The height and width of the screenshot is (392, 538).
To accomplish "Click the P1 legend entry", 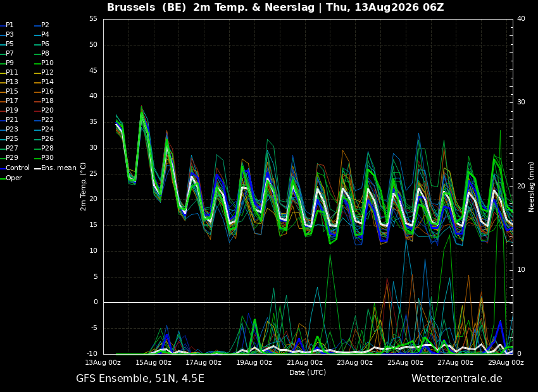I will [7, 25].
